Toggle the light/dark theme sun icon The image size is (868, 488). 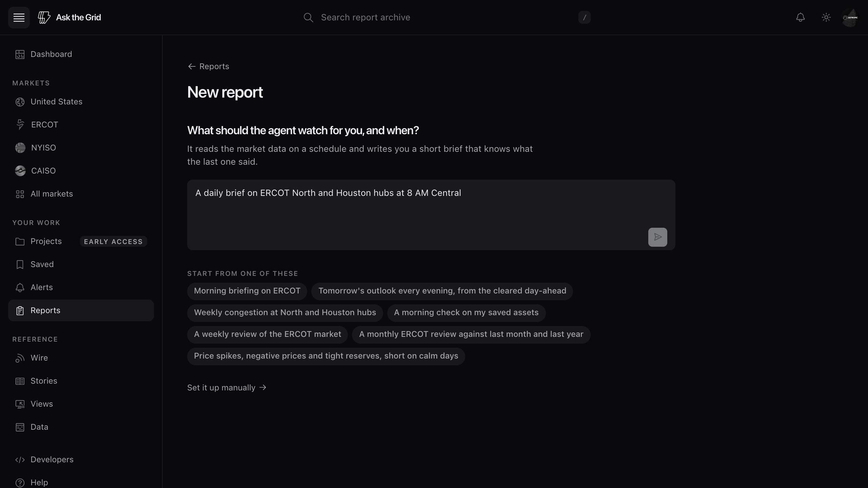coord(826,18)
